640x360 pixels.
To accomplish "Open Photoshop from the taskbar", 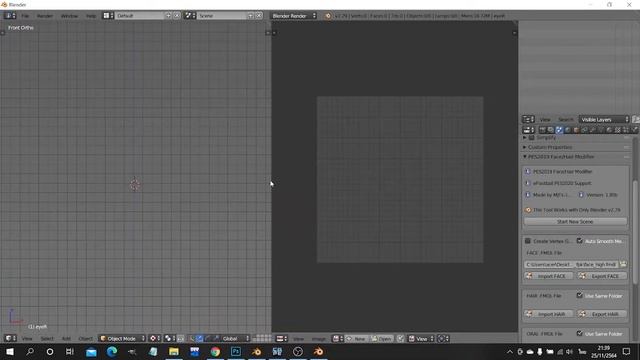I will 236,351.
